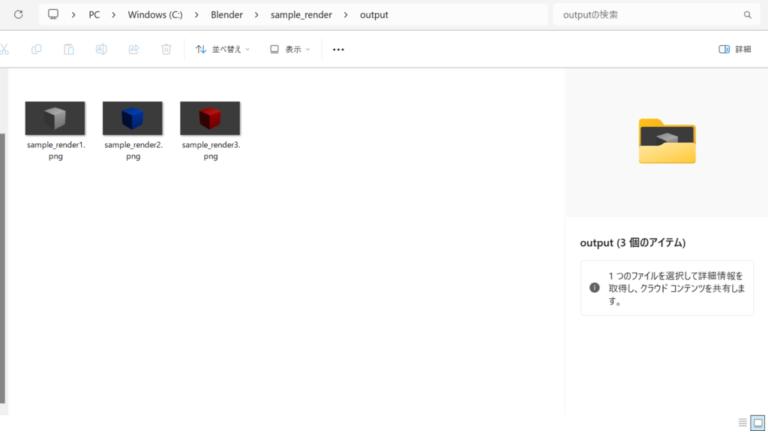Viewport: 768px width, 431px height.
Task: Go to Windows (C:) in breadcrumb
Action: 155,15
